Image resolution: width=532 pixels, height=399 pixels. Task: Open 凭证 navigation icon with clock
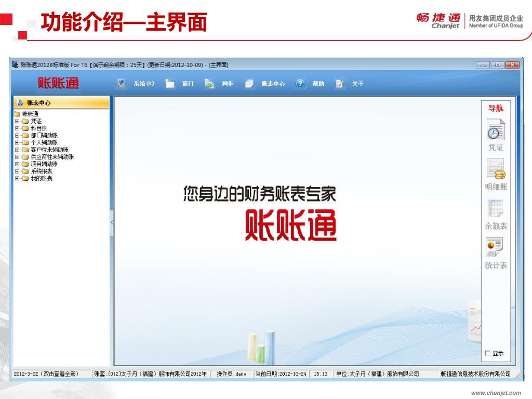496,129
